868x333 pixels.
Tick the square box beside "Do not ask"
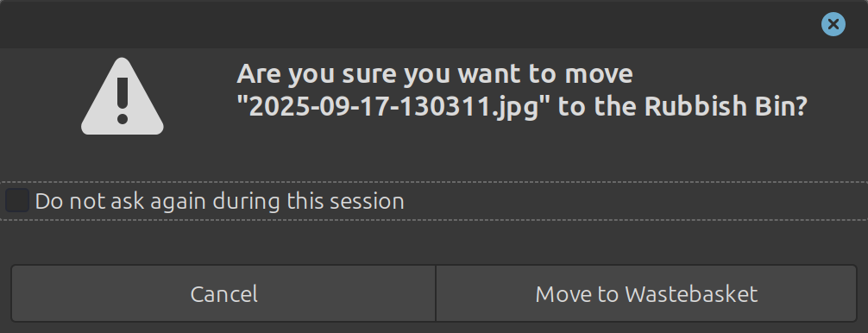17,200
